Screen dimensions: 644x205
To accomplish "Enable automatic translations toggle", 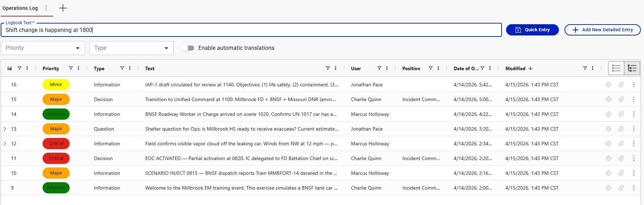I will 188,48.
